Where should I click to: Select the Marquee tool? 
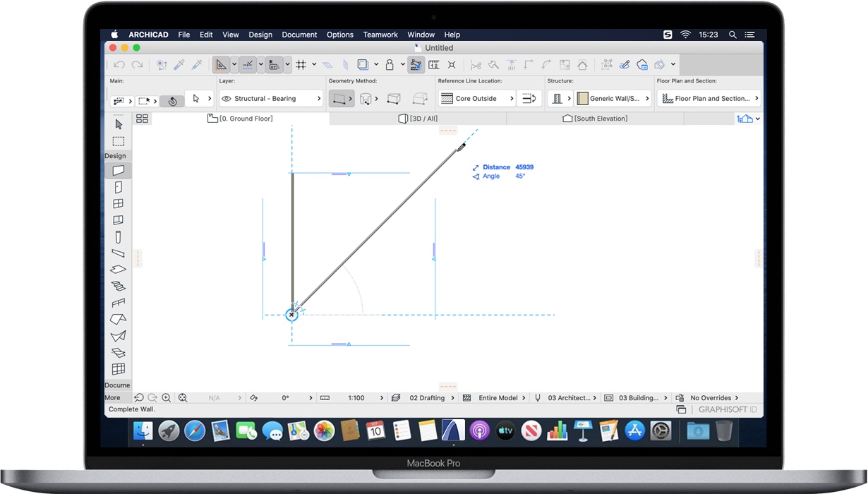click(119, 141)
